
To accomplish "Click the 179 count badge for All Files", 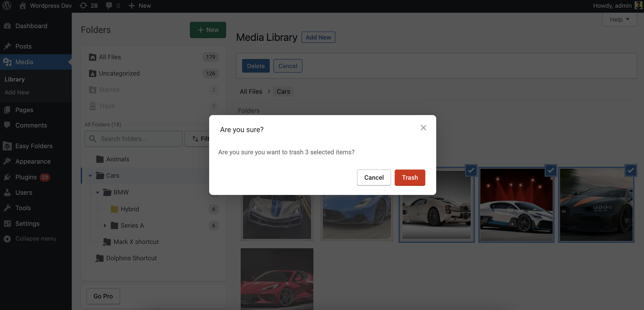I will tap(211, 57).
